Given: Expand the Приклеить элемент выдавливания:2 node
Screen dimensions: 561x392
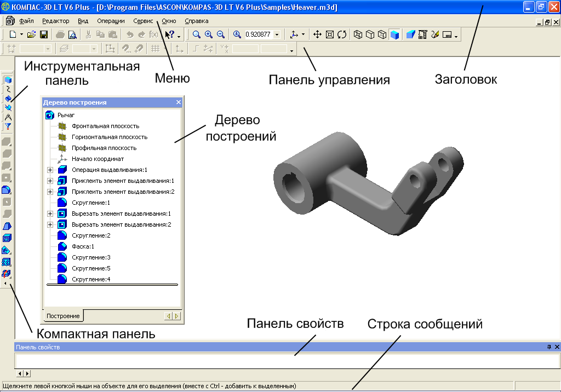Looking at the screenshot, I should click(x=50, y=192).
